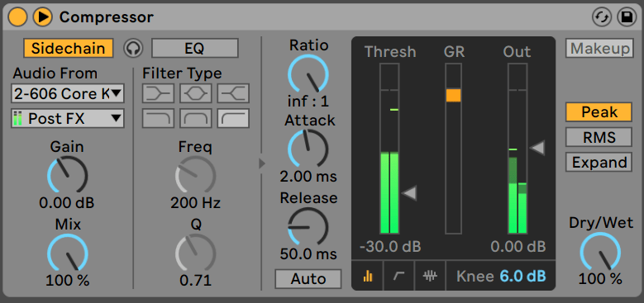Click the Compressor device title

[x=107, y=17]
